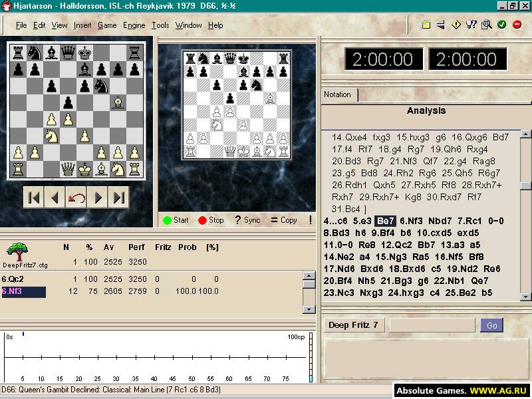
Task: Click the purple flip-arrows toolbar icon
Action: click(x=441, y=25)
